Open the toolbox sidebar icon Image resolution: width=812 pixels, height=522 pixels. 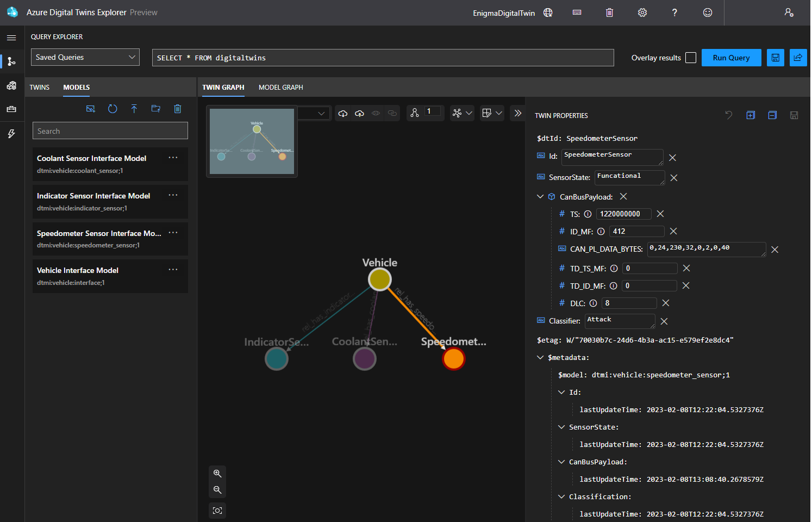tap(11, 109)
